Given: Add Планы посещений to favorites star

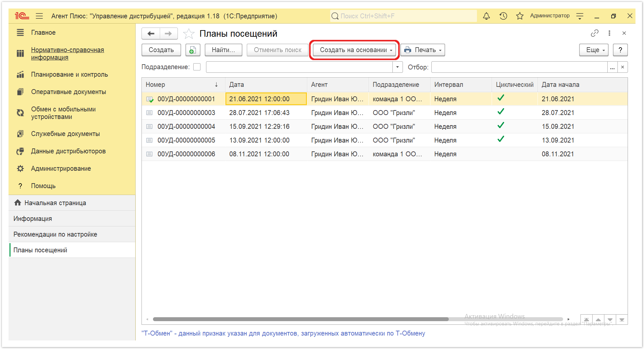Looking at the screenshot, I should click(x=189, y=34).
